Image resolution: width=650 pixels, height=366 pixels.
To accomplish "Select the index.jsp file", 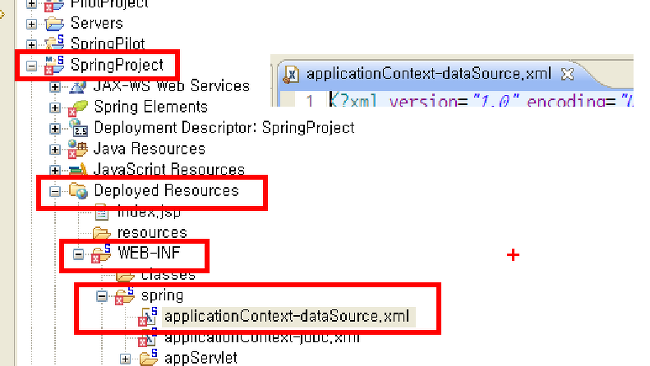I will tap(149, 212).
